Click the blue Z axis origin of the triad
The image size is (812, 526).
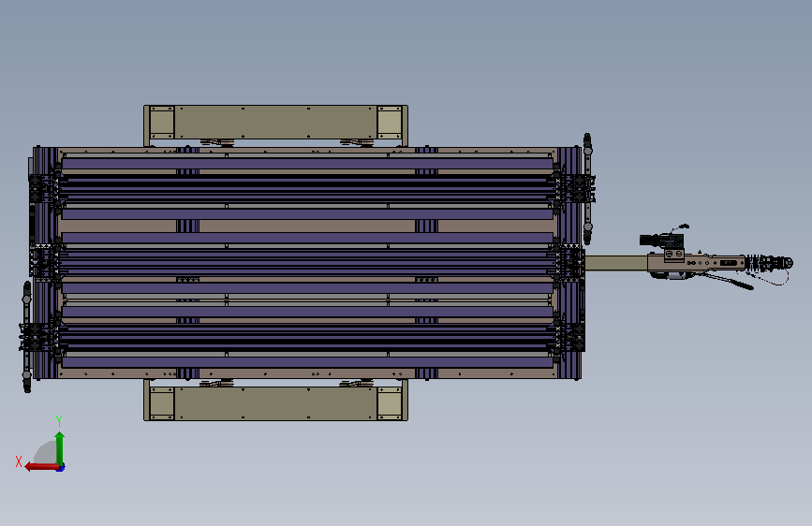click(x=61, y=467)
